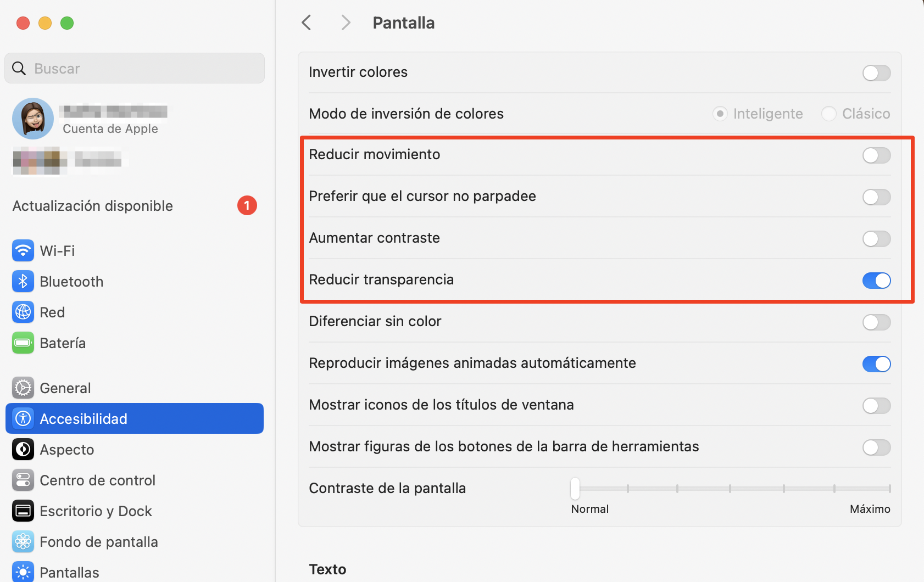Go back using the left chevron arrow

click(x=306, y=23)
